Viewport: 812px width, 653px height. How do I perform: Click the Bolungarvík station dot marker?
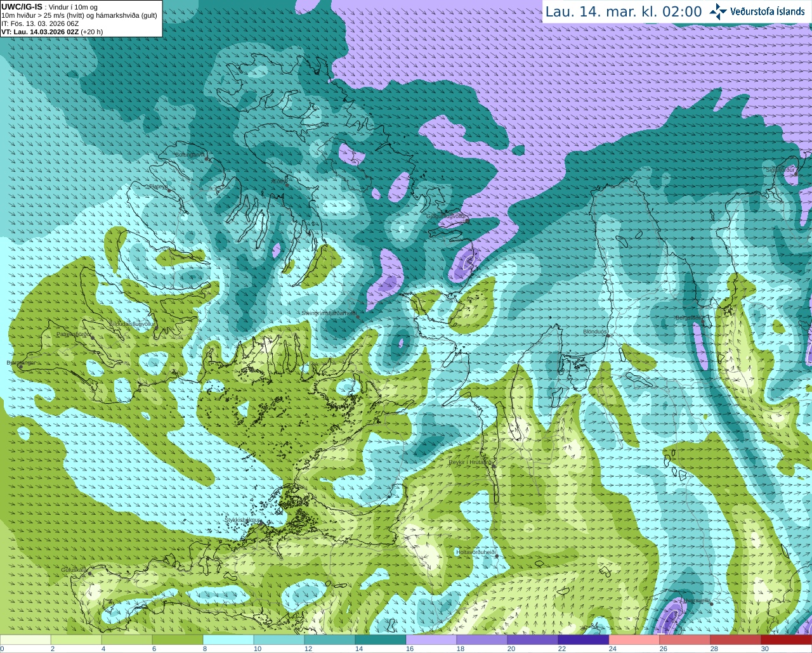pyautogui.click(x=207, y=158)
